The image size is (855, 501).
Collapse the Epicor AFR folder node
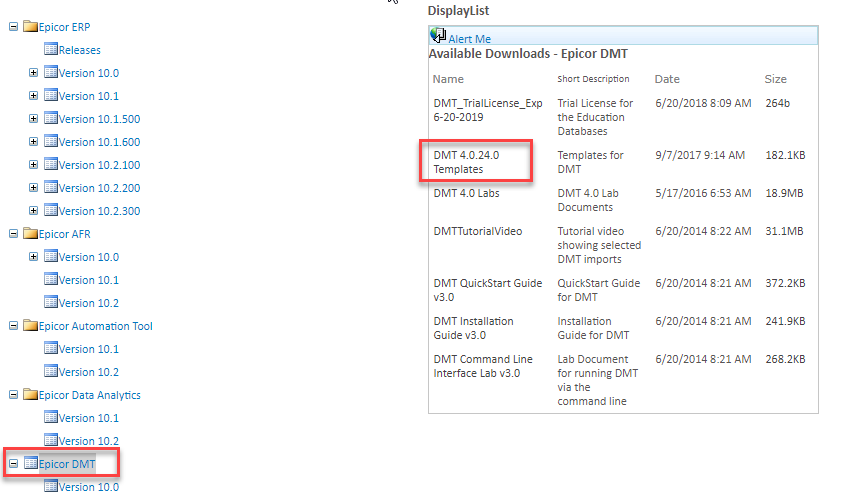(x=14, y=233)
